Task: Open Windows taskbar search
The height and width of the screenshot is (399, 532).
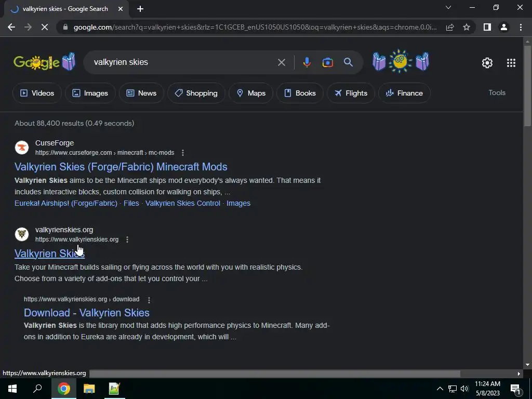Action: coord(37,388)
